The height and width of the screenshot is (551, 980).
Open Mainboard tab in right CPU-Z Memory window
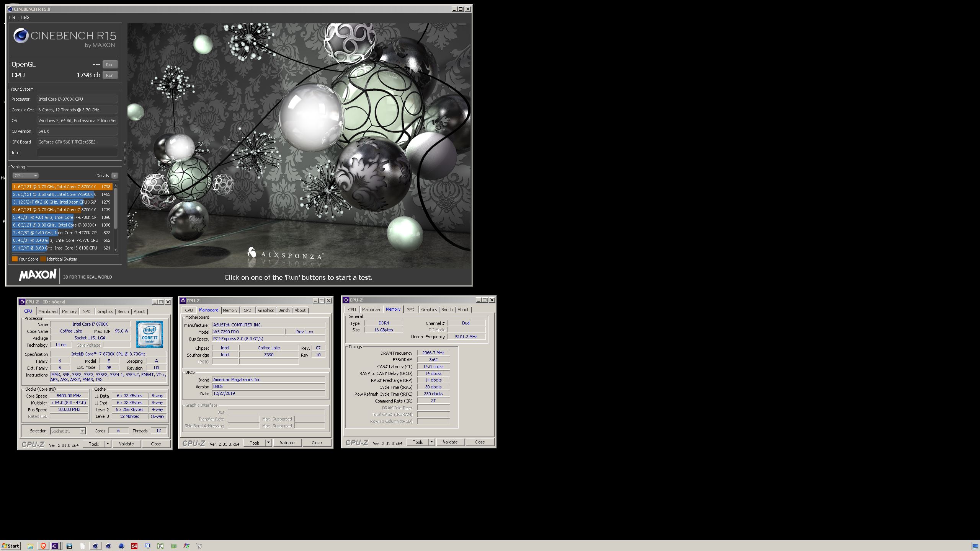click(x=372, y=310)
